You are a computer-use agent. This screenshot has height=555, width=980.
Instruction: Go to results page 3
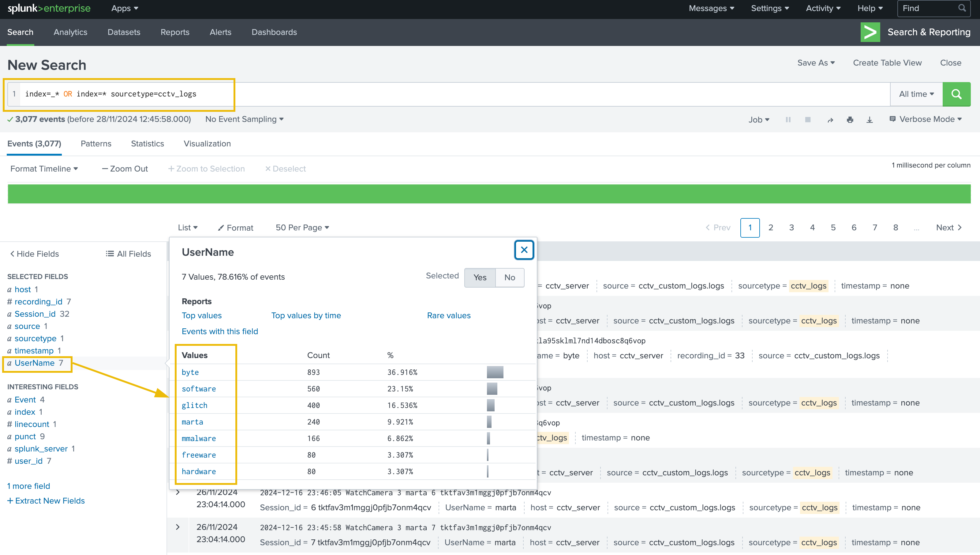click(791, 228)
